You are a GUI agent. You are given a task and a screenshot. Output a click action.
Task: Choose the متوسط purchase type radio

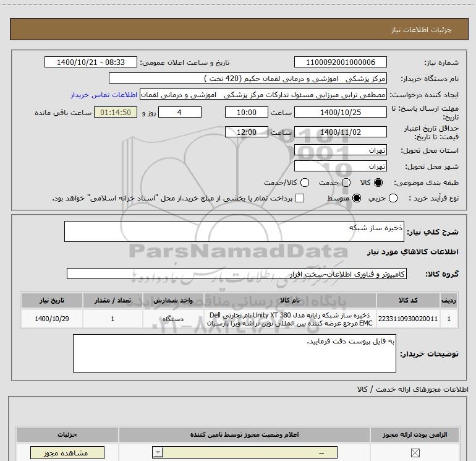point(357,198)
